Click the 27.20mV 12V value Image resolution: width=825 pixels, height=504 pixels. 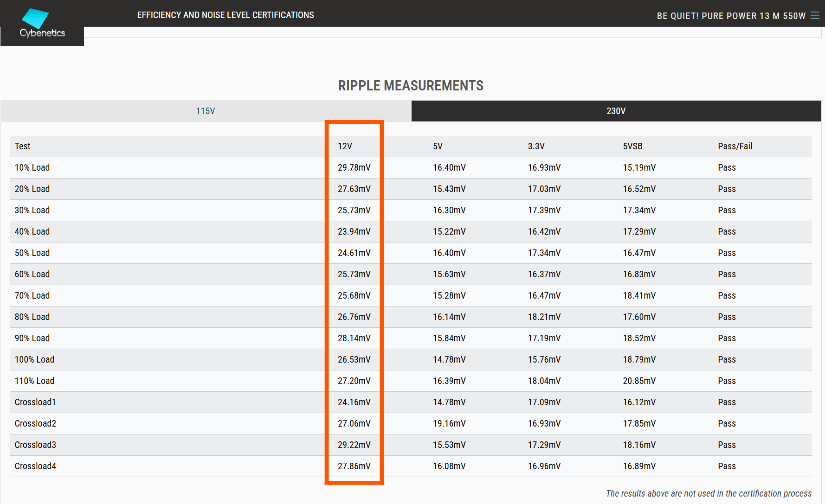(x=354, y=381)
